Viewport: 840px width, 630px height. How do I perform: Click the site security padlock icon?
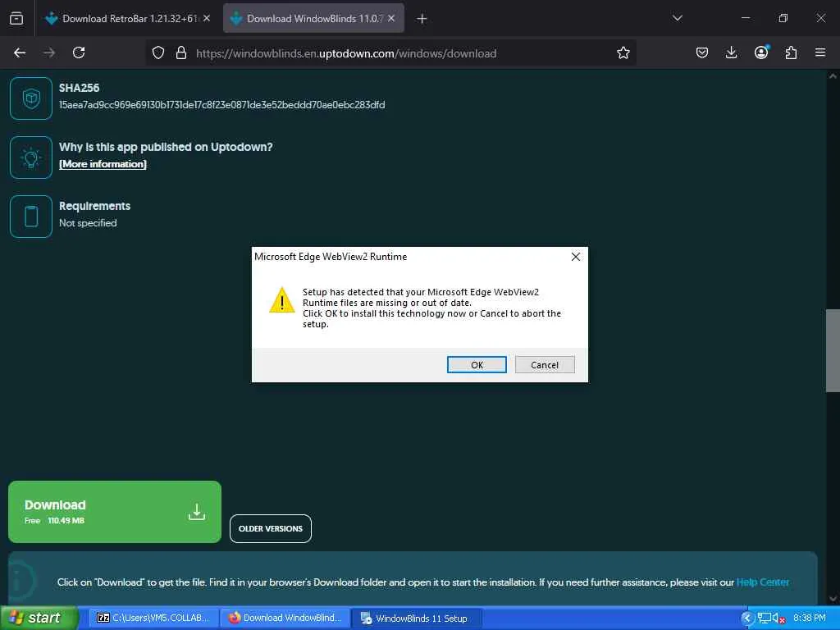[x=181, y=52]
